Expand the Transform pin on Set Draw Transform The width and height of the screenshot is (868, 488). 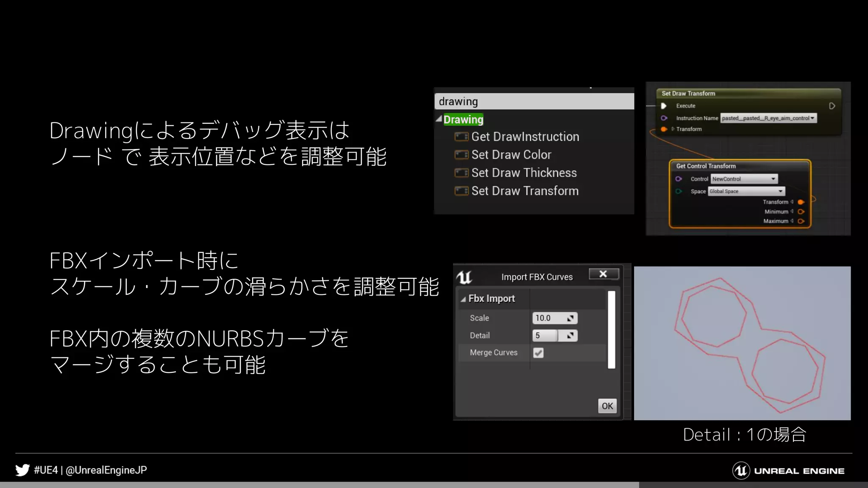click(673, 129)
